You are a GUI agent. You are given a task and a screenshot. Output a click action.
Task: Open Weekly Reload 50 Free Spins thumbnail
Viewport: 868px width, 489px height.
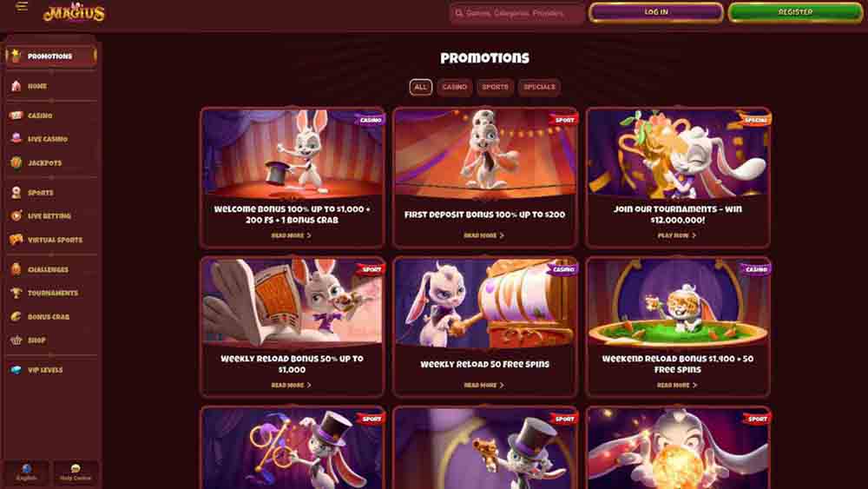pos(485,302)
